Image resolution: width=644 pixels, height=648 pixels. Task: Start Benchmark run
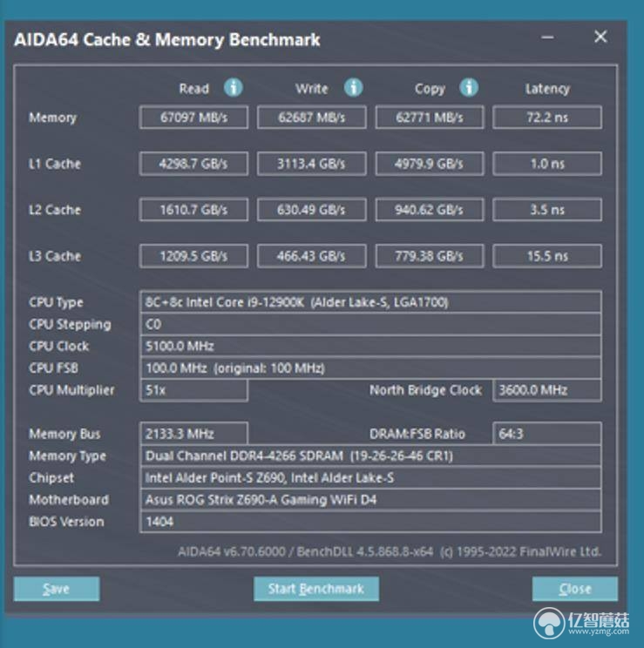coord(316,589)
